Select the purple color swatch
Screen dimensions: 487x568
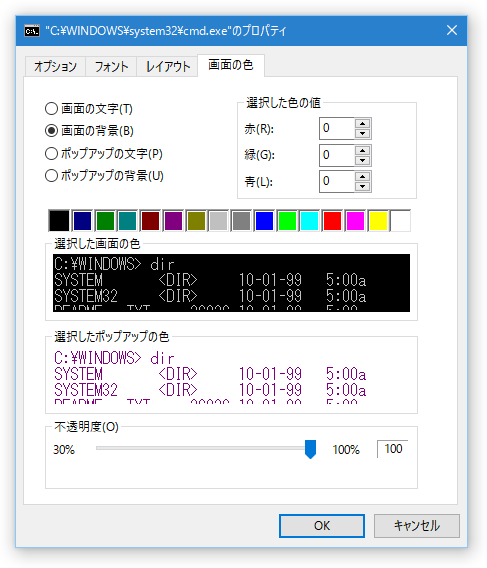[x=173, y=221]
